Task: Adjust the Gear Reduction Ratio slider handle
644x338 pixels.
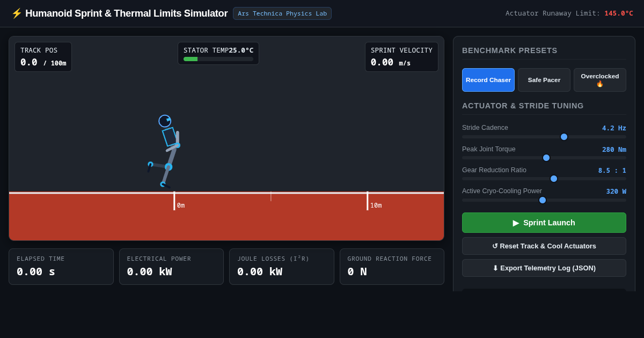Action: tap(554, 179)
